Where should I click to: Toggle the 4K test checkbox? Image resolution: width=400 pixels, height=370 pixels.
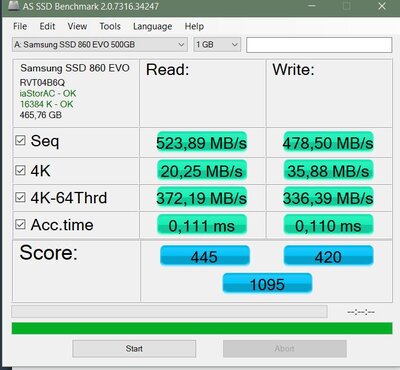(20, 170)
